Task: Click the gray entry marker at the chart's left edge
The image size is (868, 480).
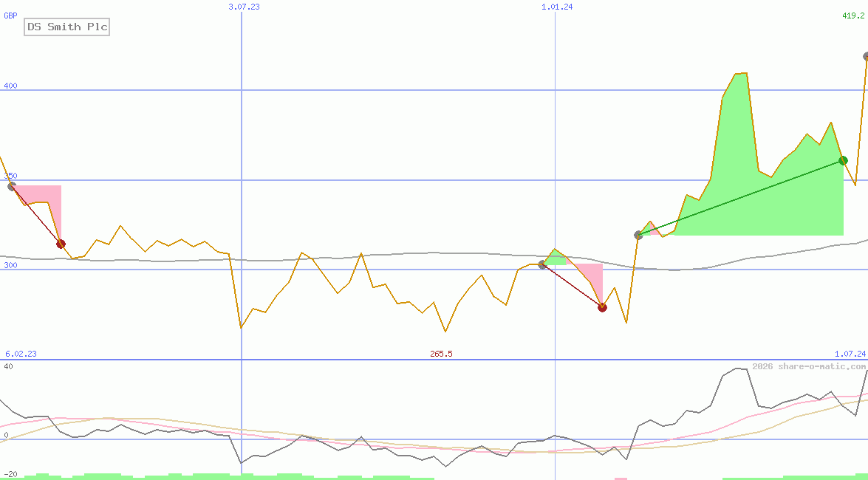Action: [11, 186]
